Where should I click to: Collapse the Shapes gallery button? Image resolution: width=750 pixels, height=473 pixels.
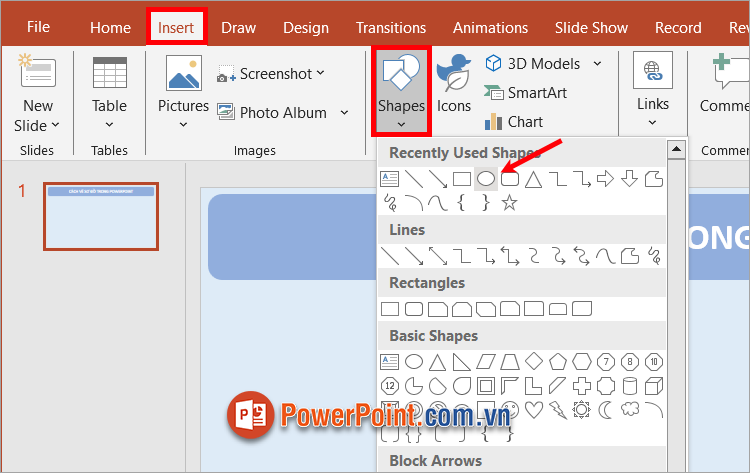click(x=401, y=91)
